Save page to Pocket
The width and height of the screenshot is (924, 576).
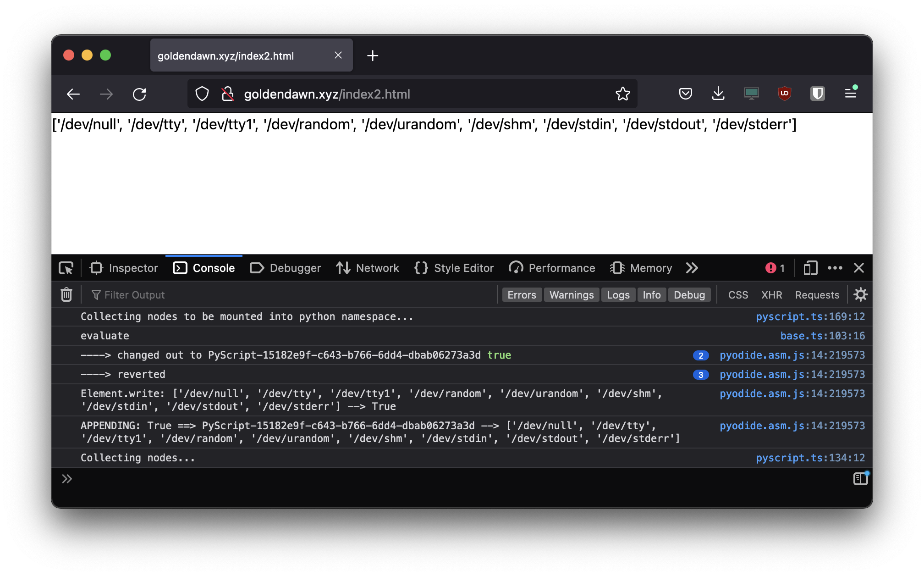click(685, 94)
